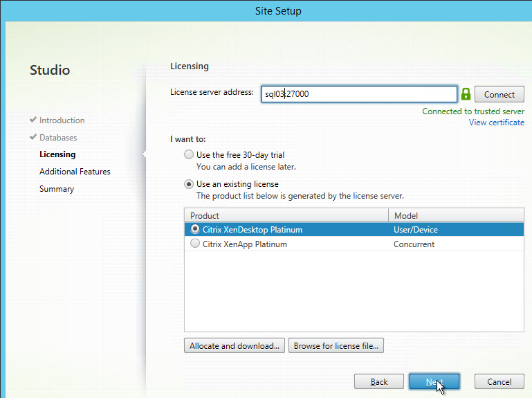Click Next to continue setup
Viewport: 532px width, 398px height.
tap(434, 381)
